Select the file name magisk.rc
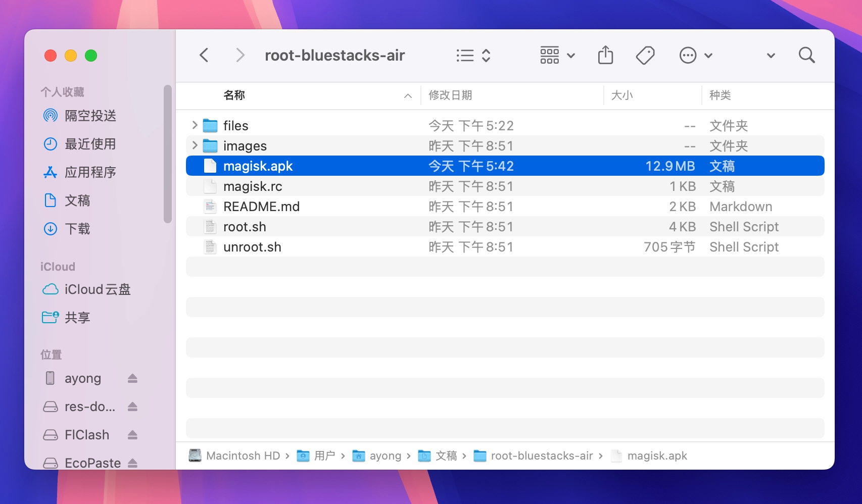 [253, 186]
